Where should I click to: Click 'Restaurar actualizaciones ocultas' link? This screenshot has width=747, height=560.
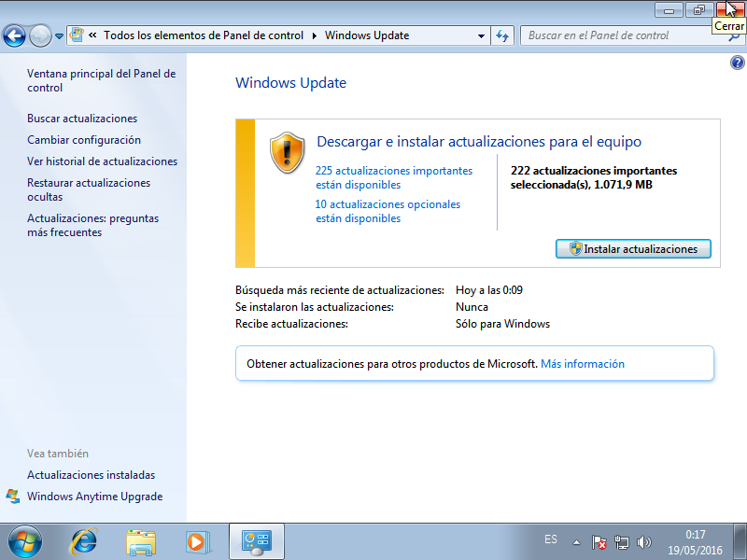coord(89,189)
